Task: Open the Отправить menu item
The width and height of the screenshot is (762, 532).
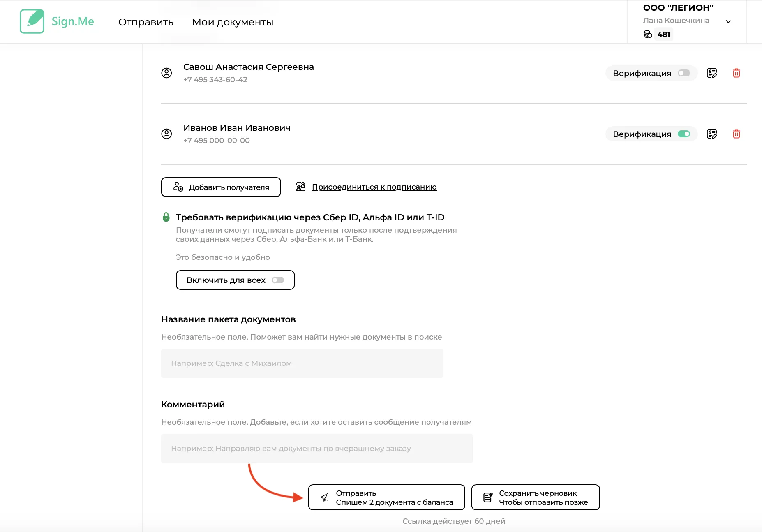Action: click(x=146, y=22)
